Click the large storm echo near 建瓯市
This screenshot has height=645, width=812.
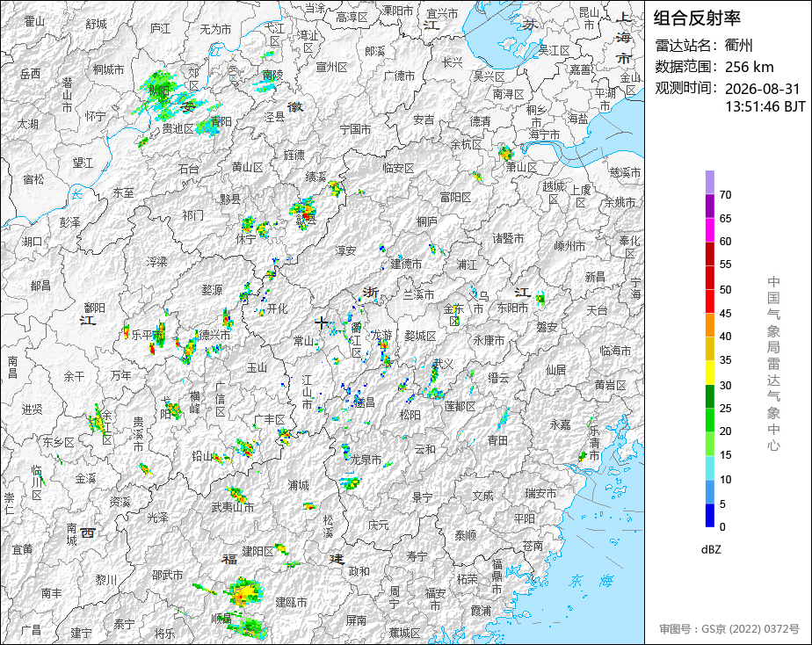click(243, 592)
